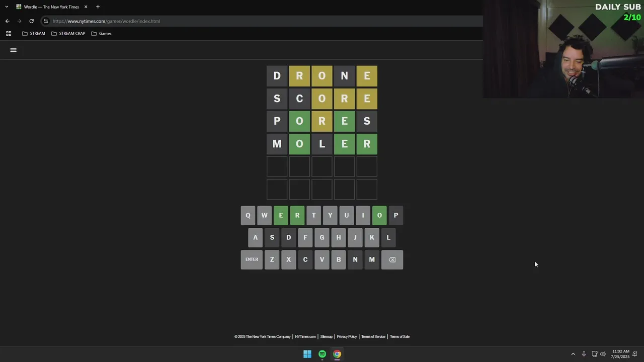Tap the B key on Wordle keyboard
This screenshot has height=362, width=644.
point(339,259)
